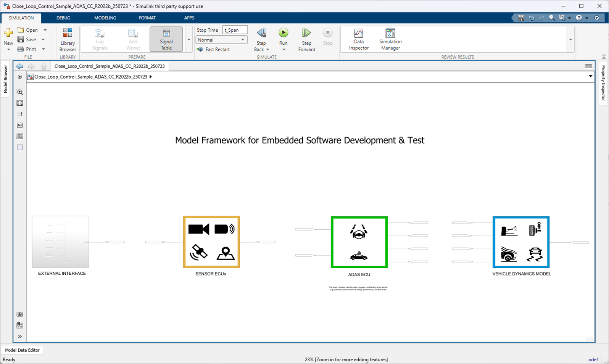Open the Simulation Manager
Screen dimensions: 609x364
(x=390, y=39)
